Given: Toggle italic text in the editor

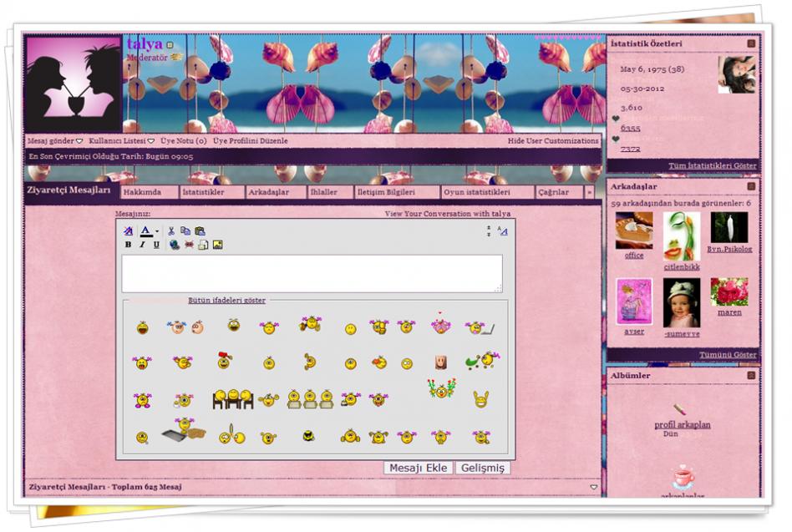Looking at the screenshot, I should point(142,245).
